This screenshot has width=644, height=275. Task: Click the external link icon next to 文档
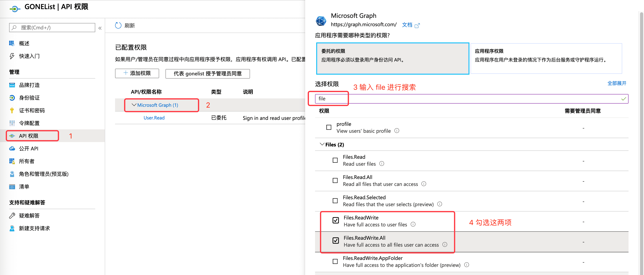pyautogui.click(x=417, y=25)
